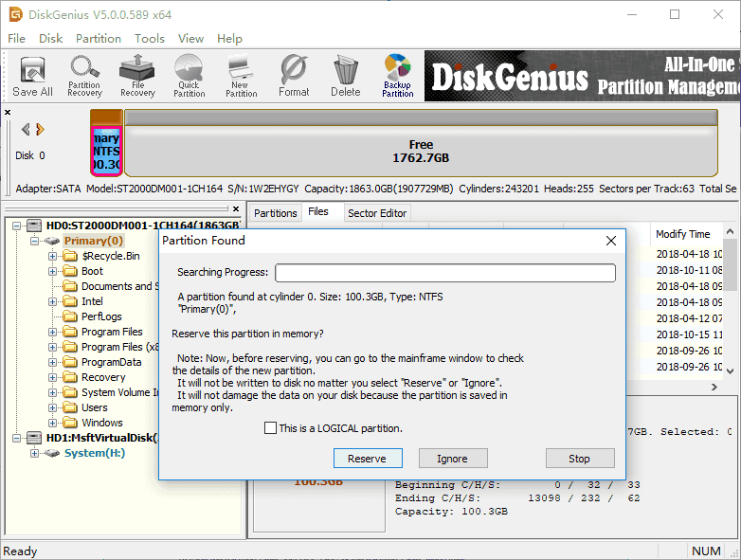The image size is (741, 560).
Task: Click the DiskGenius banner advertisement
Action: coord(582,76)
